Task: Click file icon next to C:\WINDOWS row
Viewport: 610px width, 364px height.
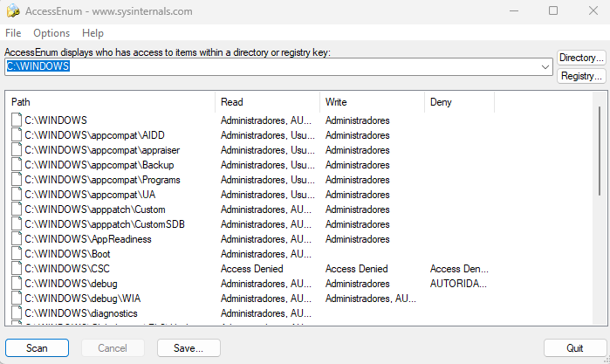Action: click(17, 120)
